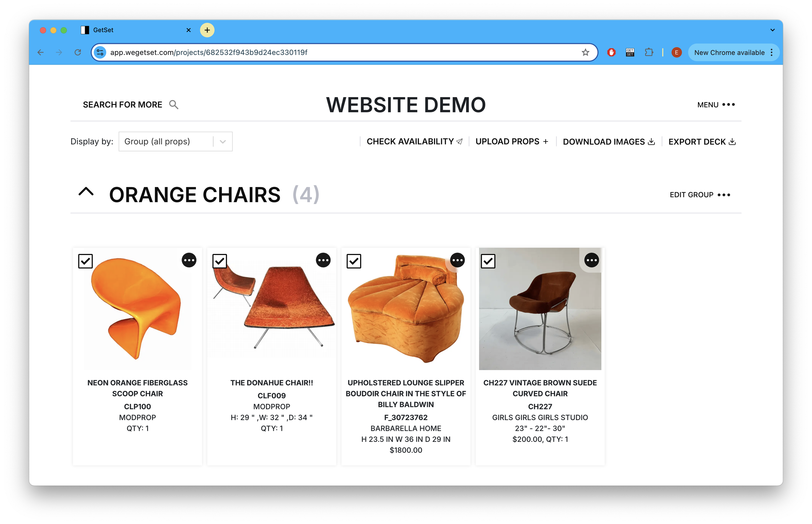Bookmark this page with the star icon
The height and width of the screenshot is (524, 812).
point(585,52)
